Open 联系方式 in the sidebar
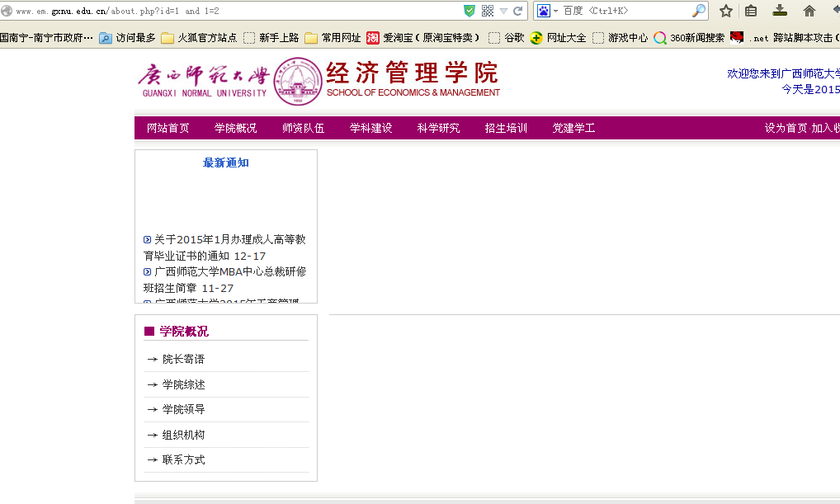The height and width of the screenshot is (504, 840). (x=184, y=459)
